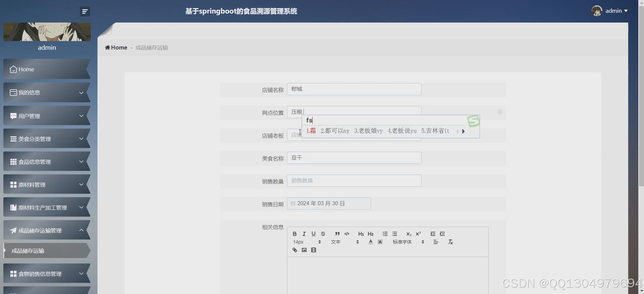Open the text background color picker
The width and height of the screenshot is (644, 294).
click(380, 242)
